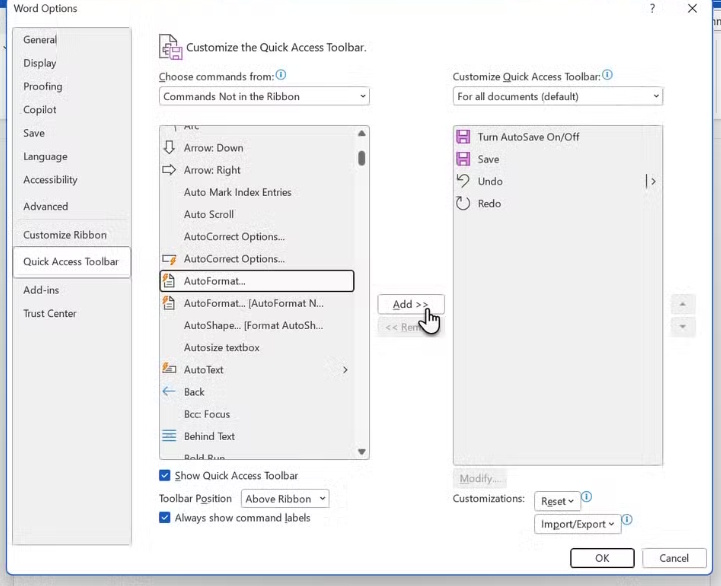Click the Help question mark icon
Image resolution: width=721 pixels, height=586 pixels.
tap(652, 8)
